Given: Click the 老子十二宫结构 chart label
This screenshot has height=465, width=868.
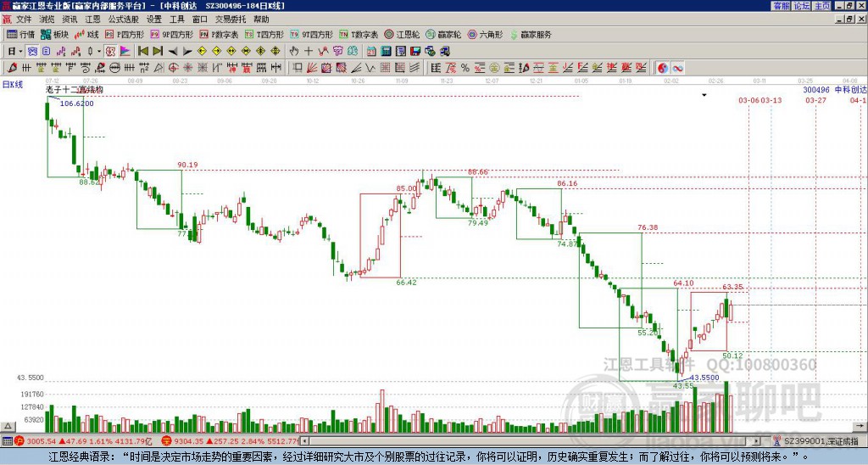Looking at the screenshot, I should click(x=75, y=89).
